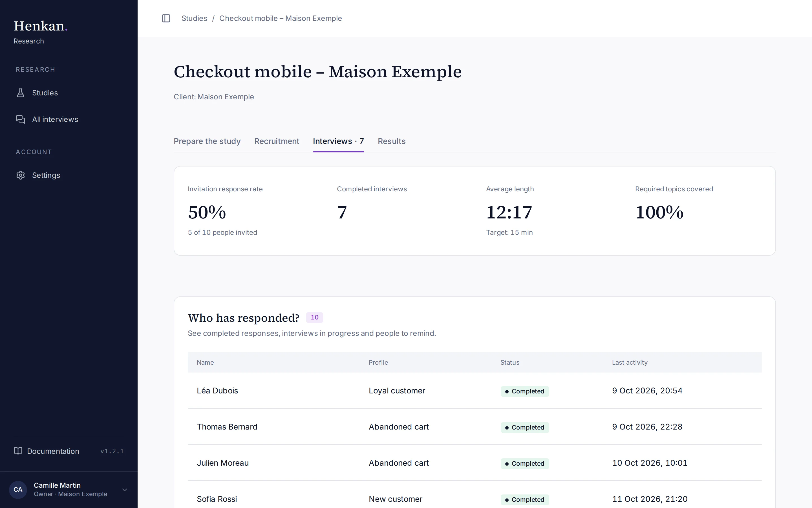Click the Checkout mobile – Maison Exemple breadcrumb
Screen dimensions: 812x508
(x=281, y=18)
